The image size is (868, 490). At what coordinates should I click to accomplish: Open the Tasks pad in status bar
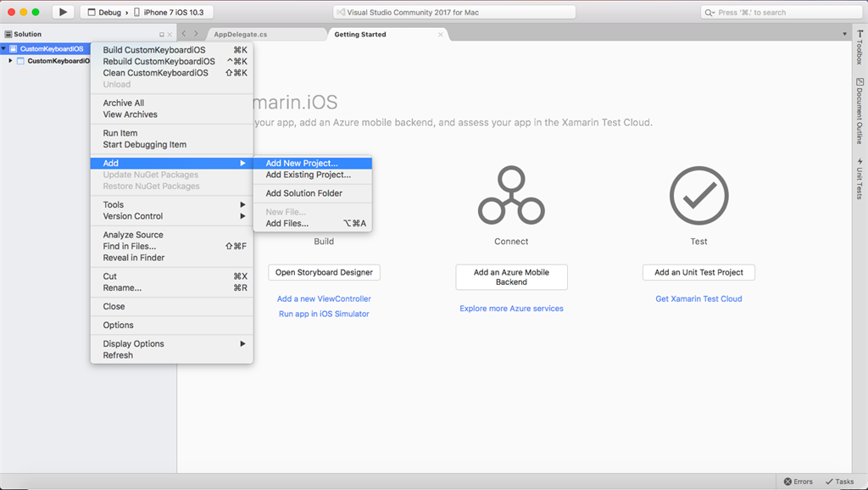coord(840,482)
